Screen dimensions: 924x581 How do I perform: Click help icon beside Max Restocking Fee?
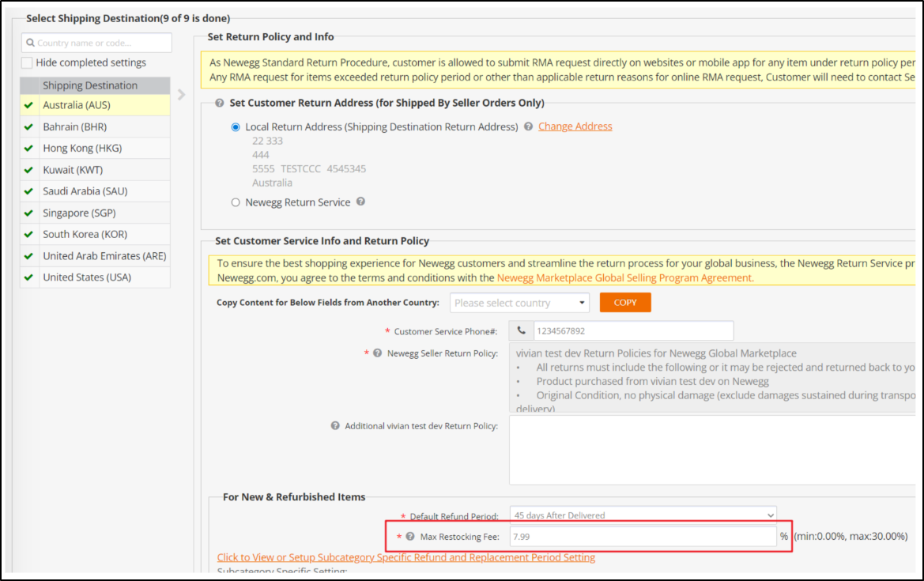click(410, 537)
